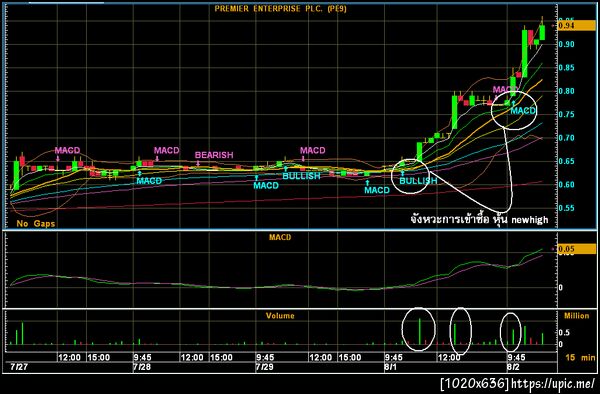Click the 0.80 price axis label
This screenshot has width=600, height=394.
pos(566,91)
